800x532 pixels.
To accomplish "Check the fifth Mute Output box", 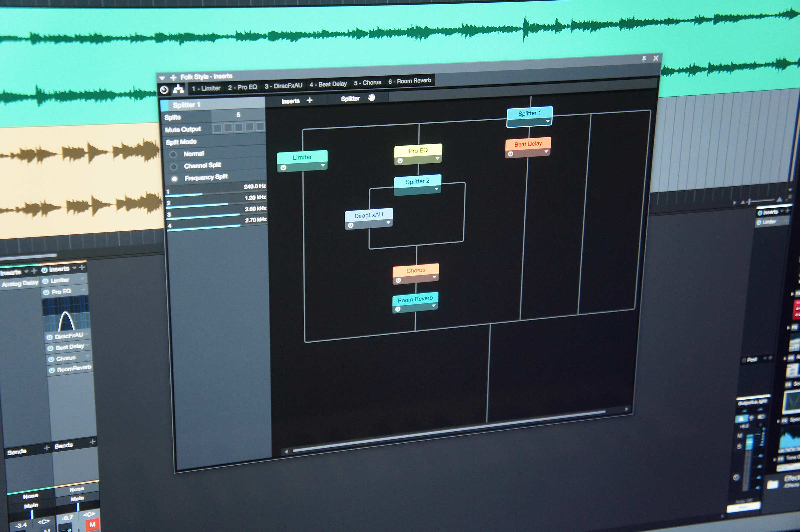I will (260, 126).
